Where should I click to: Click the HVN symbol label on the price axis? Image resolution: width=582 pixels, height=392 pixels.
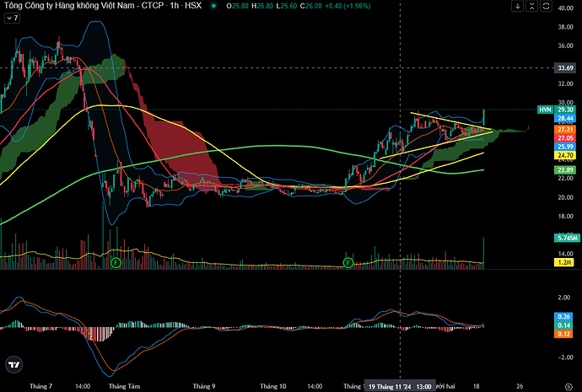tap(545, 110)
